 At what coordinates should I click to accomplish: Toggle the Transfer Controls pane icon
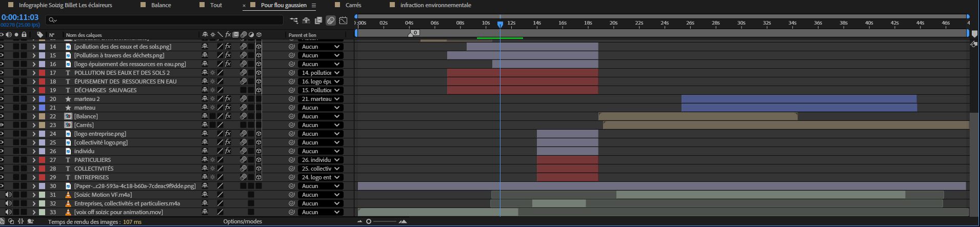pos(12,221)
